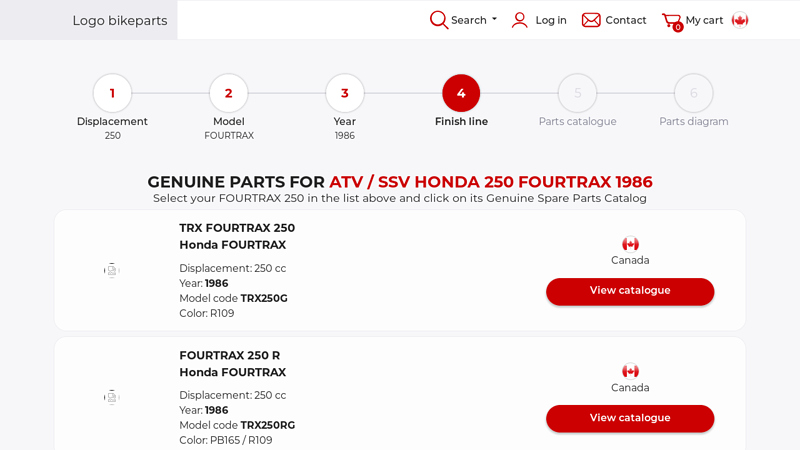
Task: Click the FOURTRAX 250 R title
Action: [230, 355]
